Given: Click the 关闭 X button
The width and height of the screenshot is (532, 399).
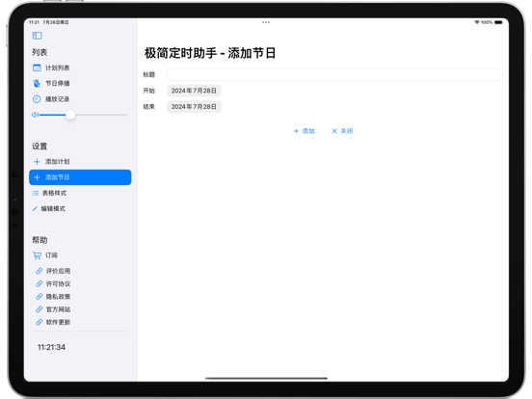Looking at the screenshot, I should [342, 131].
